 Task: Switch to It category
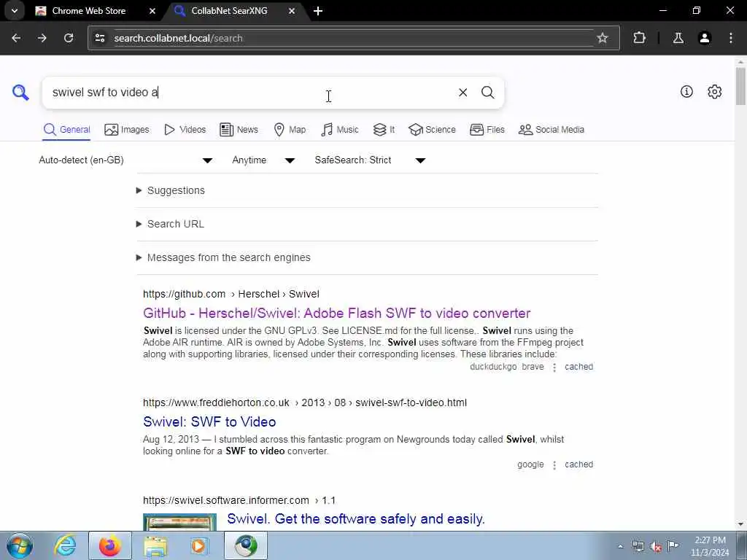tap(384, 130)
